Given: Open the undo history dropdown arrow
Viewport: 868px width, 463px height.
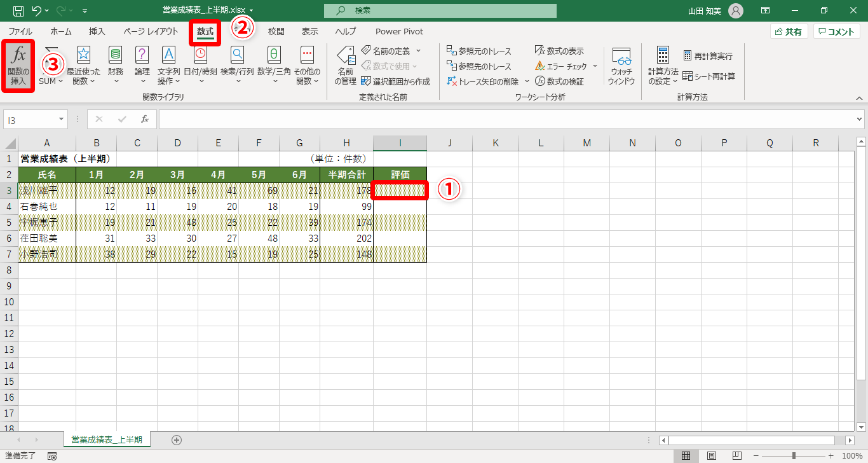Looking at the screenshot, I should pyautogui.click(x=48, y=11).
